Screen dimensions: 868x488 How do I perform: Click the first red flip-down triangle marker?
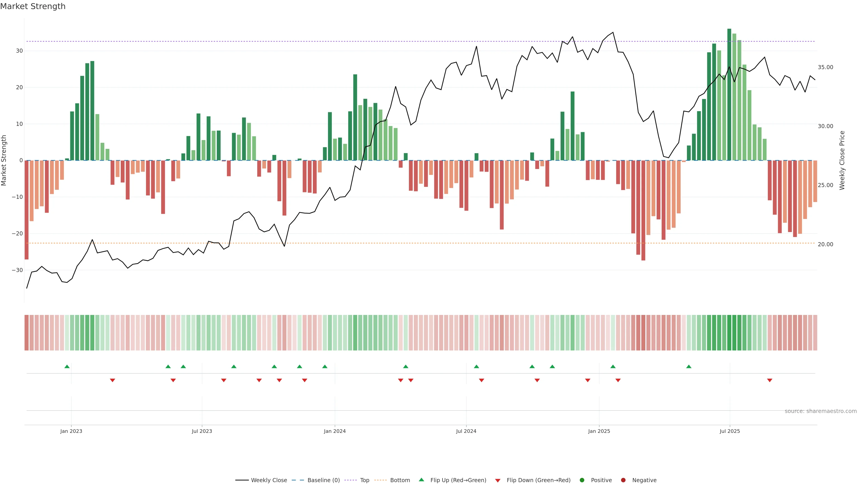click(x=113, y=380)
